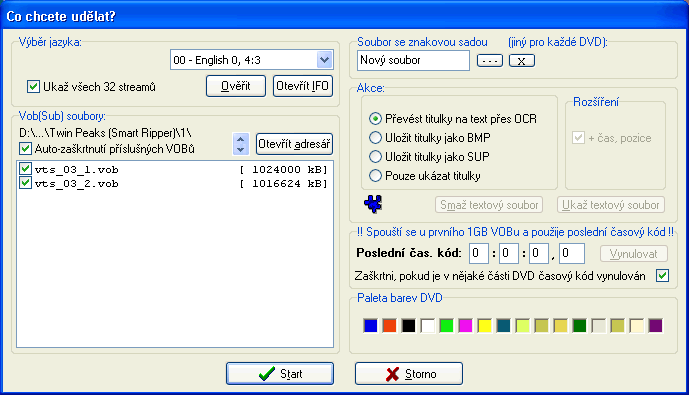Click the vts_03_2.vob file name
The width and height of the screenshot is (689, 395).
coord(76,184)
